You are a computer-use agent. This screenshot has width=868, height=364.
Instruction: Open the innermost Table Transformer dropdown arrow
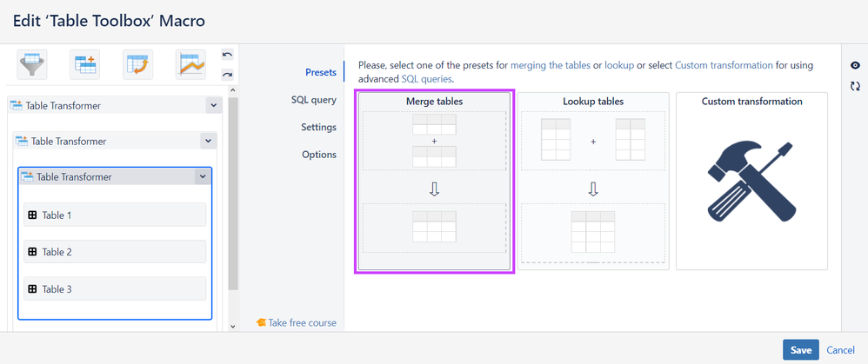click(x=203, y=176)
